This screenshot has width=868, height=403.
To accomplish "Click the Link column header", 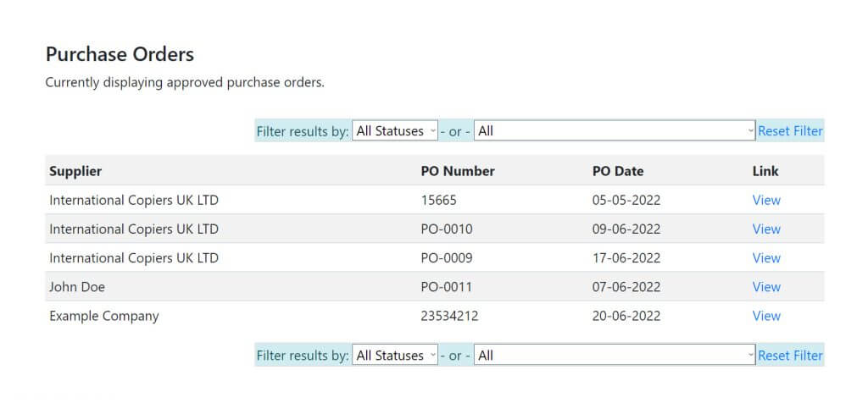I will pyautogui.click(x=765, y=171).
